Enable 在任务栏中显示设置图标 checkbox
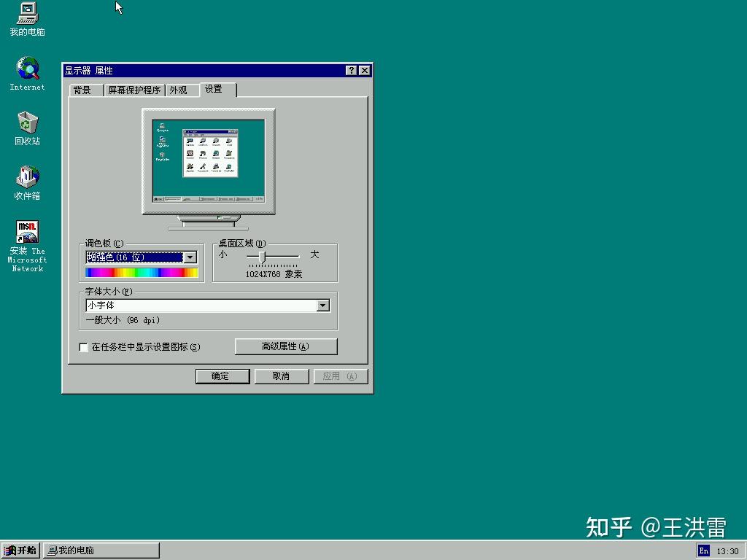Viewport: 747px width, 560px height. (84, 347)
